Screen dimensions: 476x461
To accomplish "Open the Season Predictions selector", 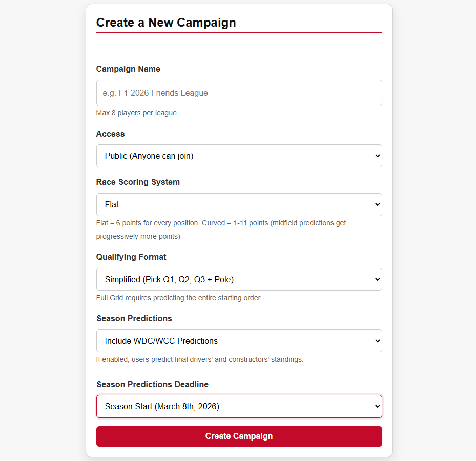I will 239,341.
